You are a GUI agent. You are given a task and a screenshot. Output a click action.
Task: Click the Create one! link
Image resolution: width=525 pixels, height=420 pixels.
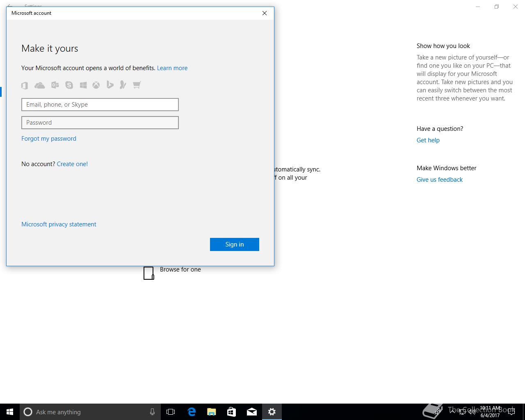[72, 164]
